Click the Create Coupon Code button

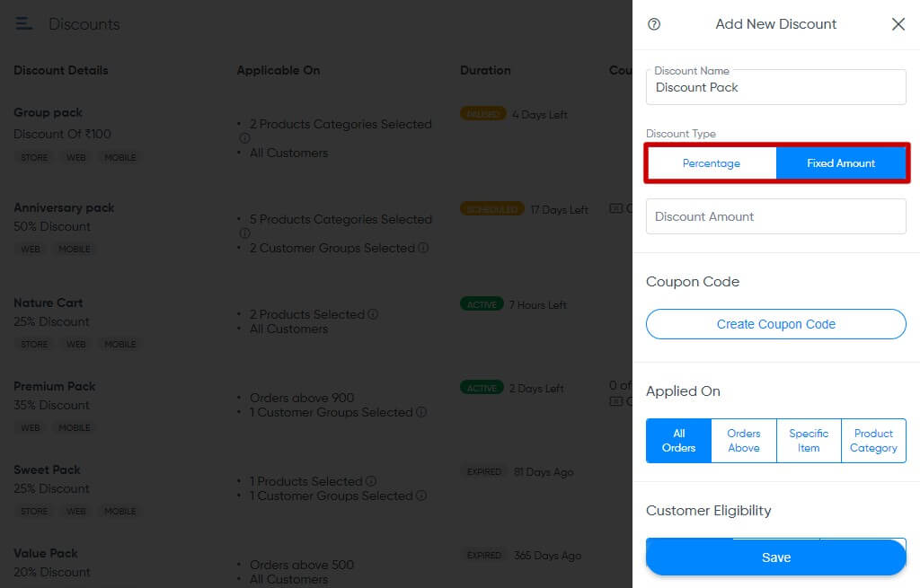point(775,324)
